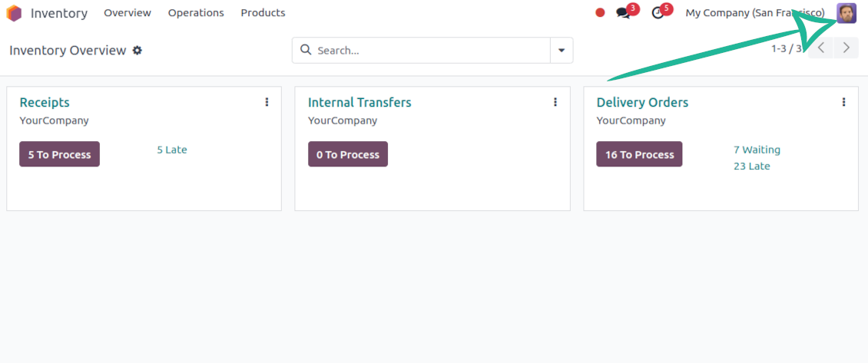868x363 pixels.
Task: Open Delivery Orders card three-dot menu
Action: (x=843, y=102)
